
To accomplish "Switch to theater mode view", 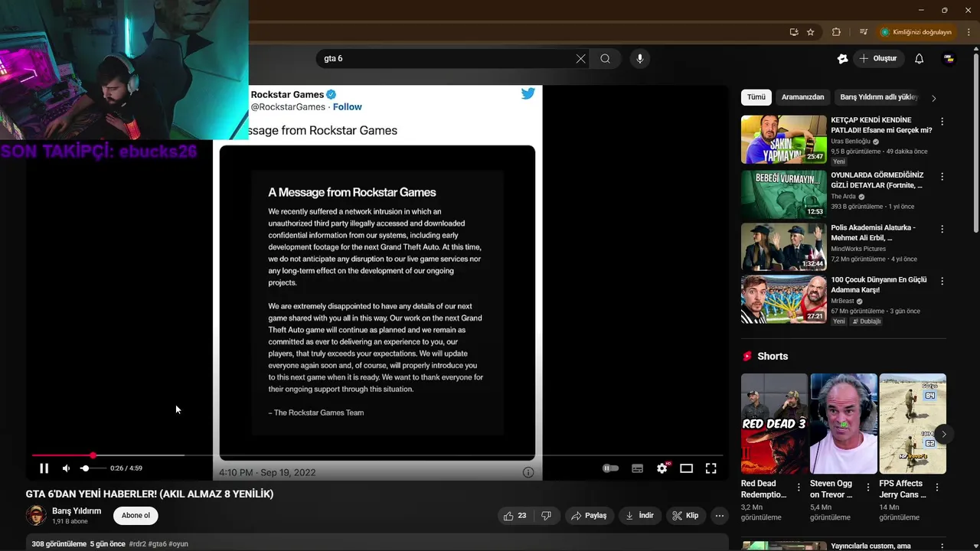I will (686, 468).
